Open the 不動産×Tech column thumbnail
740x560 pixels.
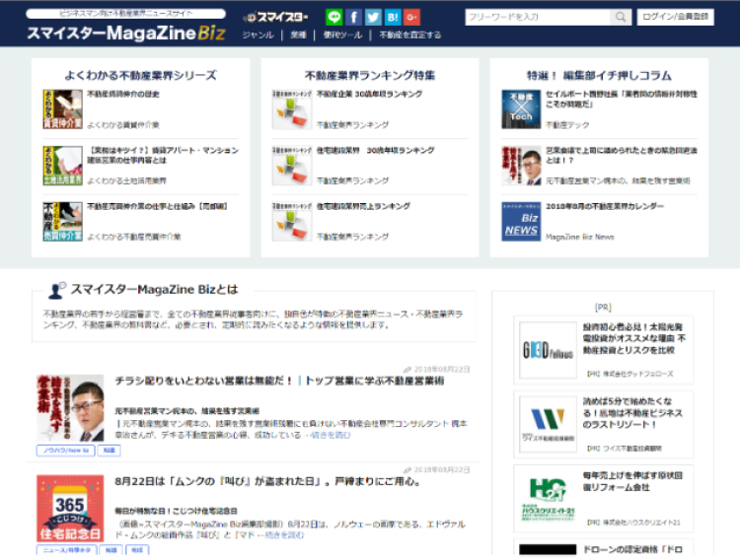pos(521,109)
